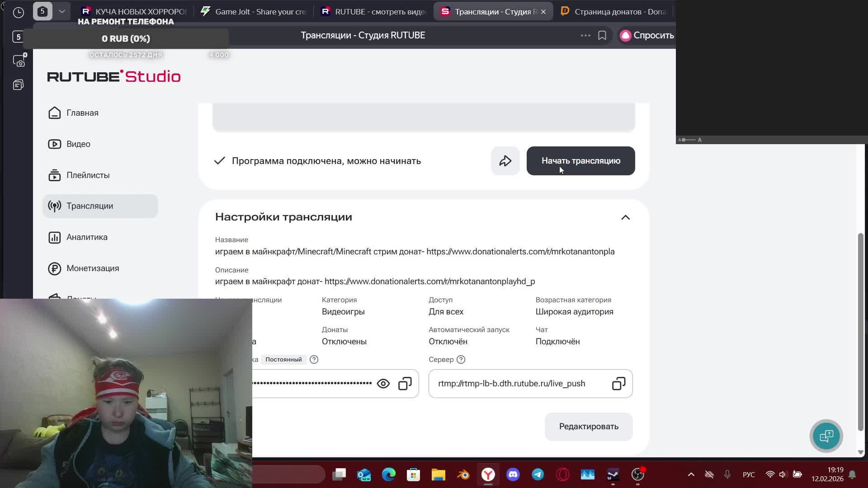Open the support chat bubble
Image resolution: width=868 pixels, height=488 pixels.
pos(826,436)
